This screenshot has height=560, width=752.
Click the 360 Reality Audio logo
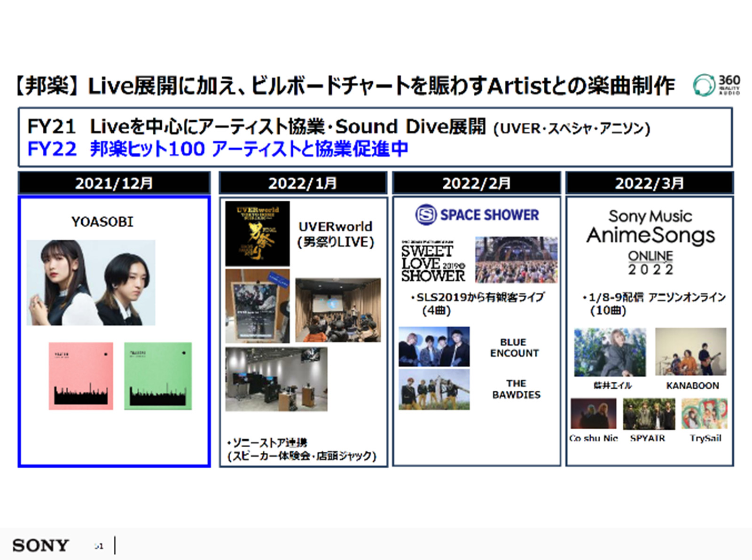tap(717, 85)
